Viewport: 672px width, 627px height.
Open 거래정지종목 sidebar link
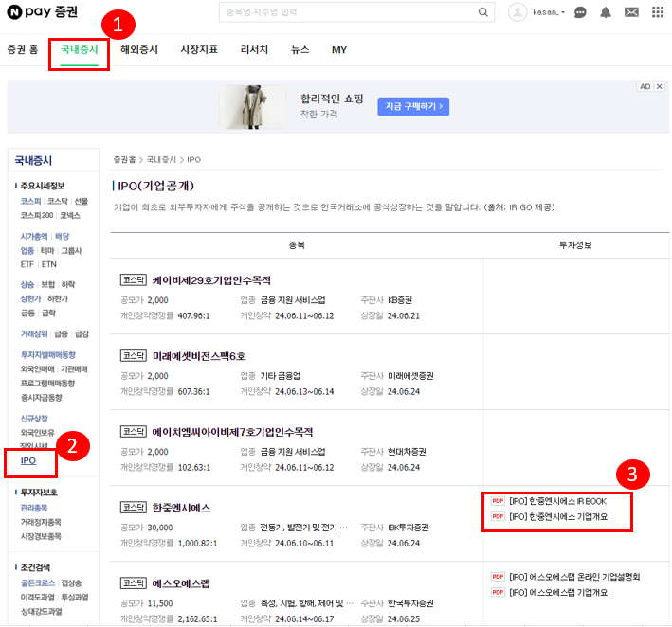pyautogui.click(x=41, y=522)
